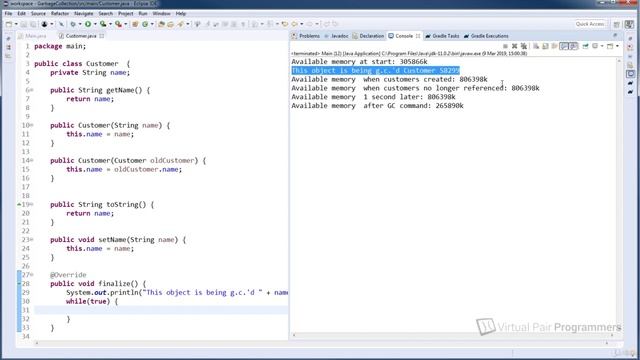Click the Search flashlight toolbar icon

180,24
